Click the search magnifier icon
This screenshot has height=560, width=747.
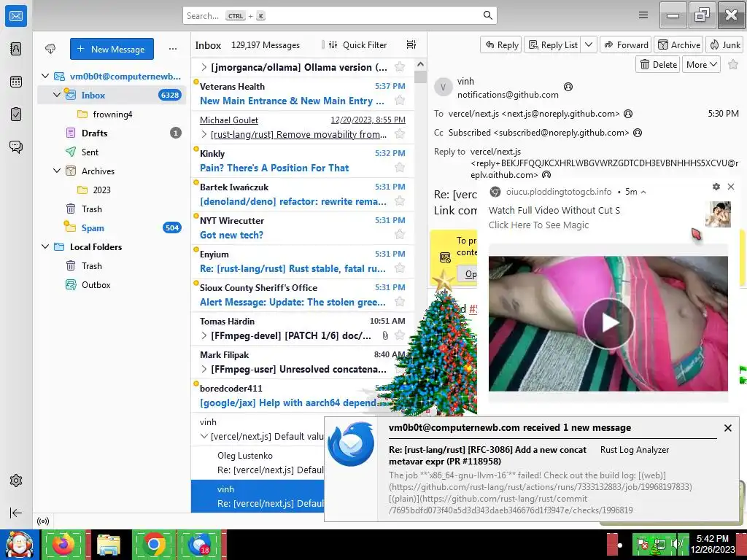tap(487, 15)
